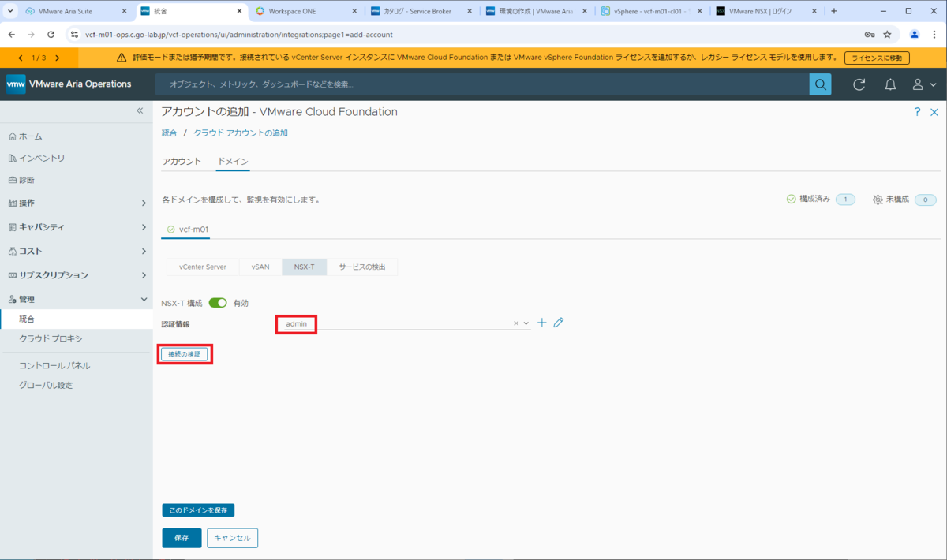
Task: Open the user account menu
Action: click(924, 84)
